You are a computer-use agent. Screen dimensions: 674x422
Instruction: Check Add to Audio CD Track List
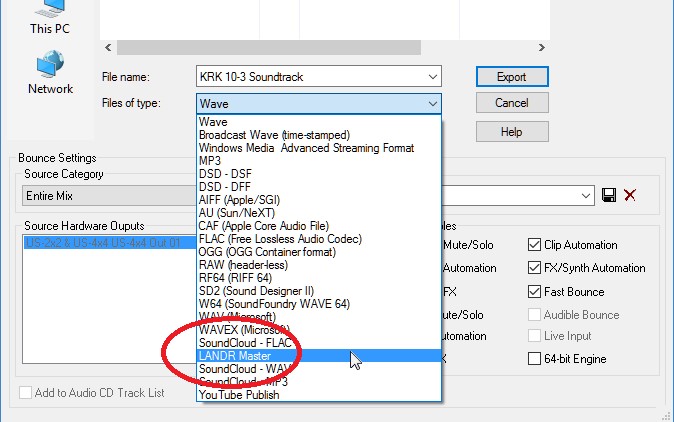[25, 393]
